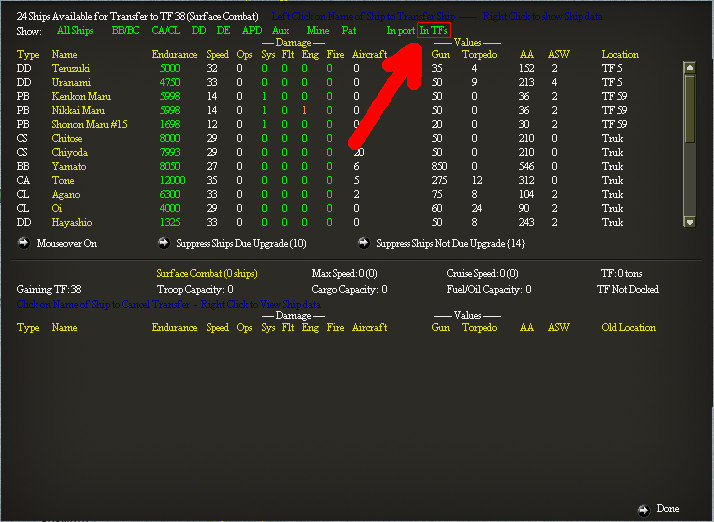Click Surface Combat (0 ships) label
Viewport: 714px width, 522px height.
tap(207, 273)
